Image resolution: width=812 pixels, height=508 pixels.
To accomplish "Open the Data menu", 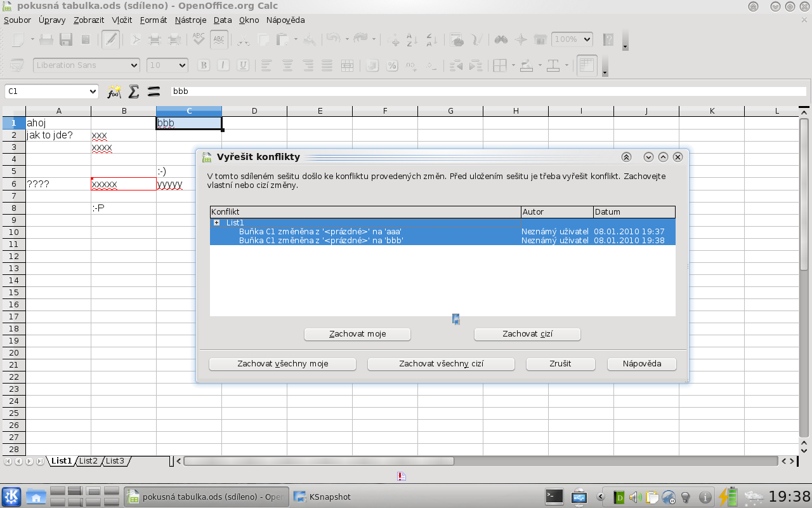I will pyautogui.click(x=223, y=20).
